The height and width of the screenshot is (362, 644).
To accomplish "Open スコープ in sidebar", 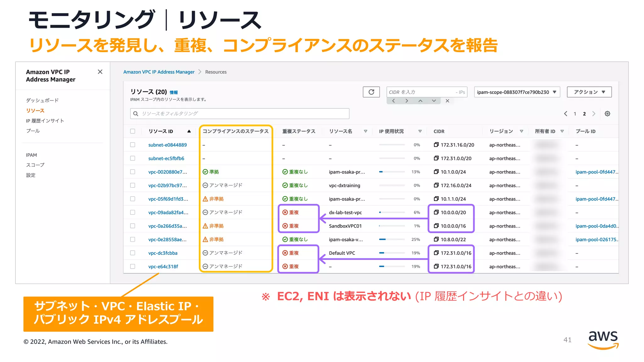I will (35, 165).
